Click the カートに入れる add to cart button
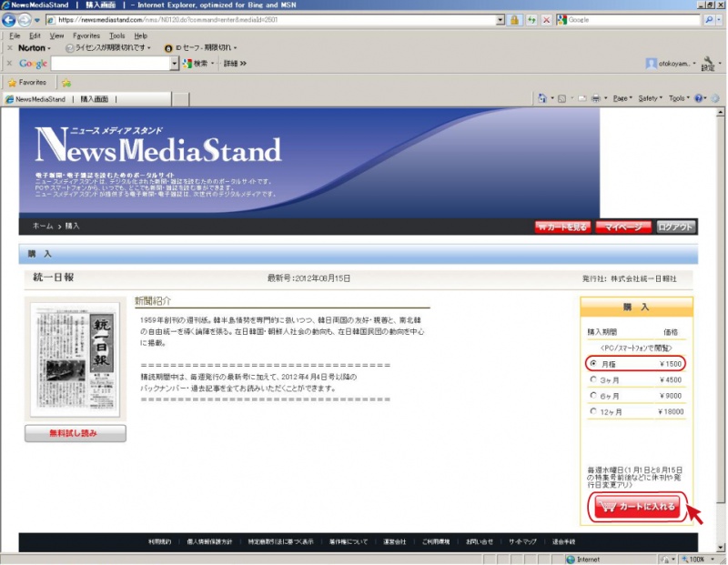The height and width of the screenshot is (565, 728). [x=637, y=507]
